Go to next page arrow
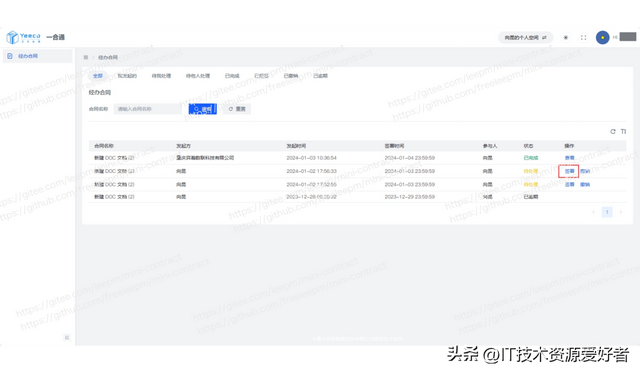 [621, 212]
